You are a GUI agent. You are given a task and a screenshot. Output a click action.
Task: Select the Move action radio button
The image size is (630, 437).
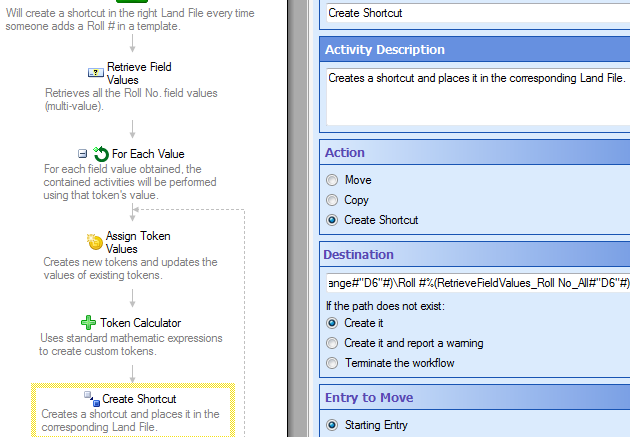[332, 180]
